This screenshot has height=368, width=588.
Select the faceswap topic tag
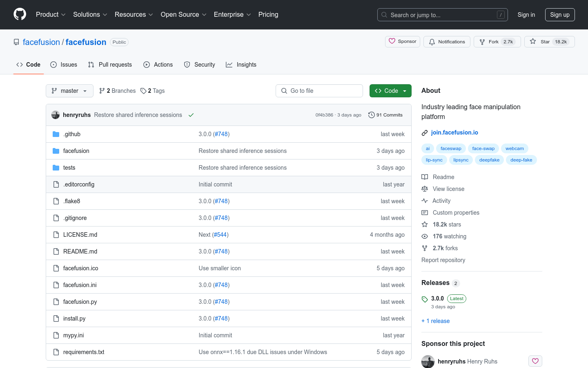click(x=451, y=148)
